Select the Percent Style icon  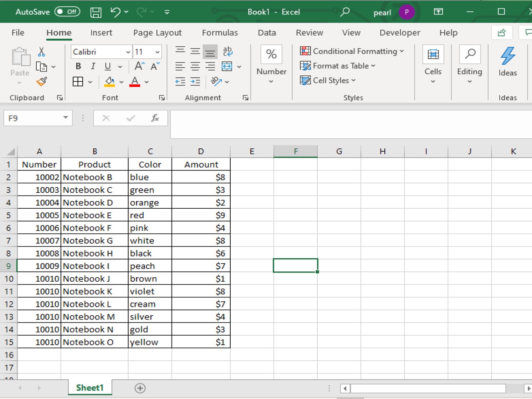click(271, 55)
